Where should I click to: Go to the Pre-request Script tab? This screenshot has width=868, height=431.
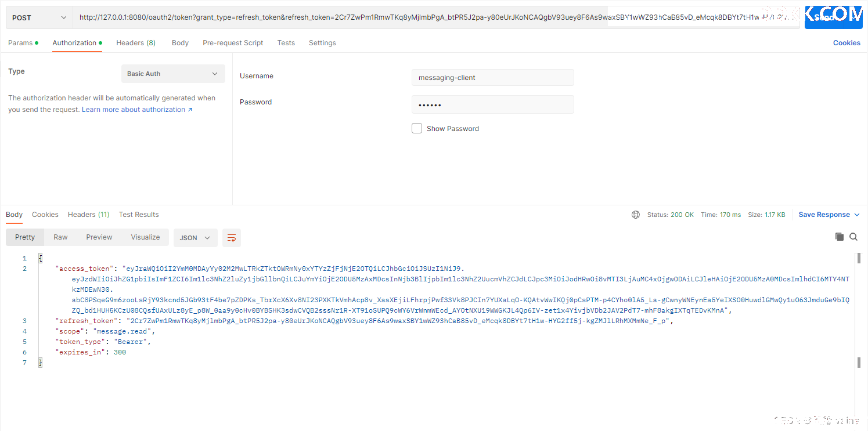233,43
